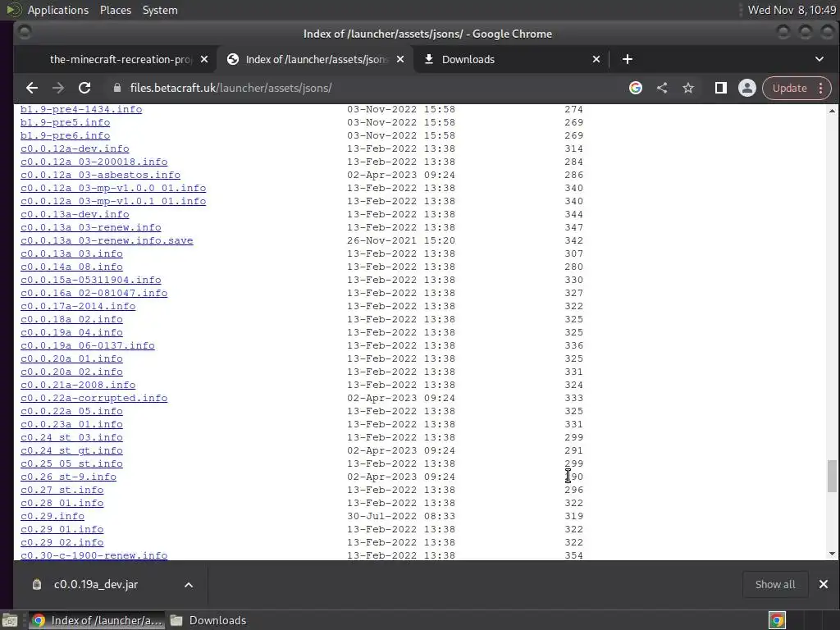Open c0.0.19a_06-0137.info link
Screen dimensions: 840x630
[88, 345]
